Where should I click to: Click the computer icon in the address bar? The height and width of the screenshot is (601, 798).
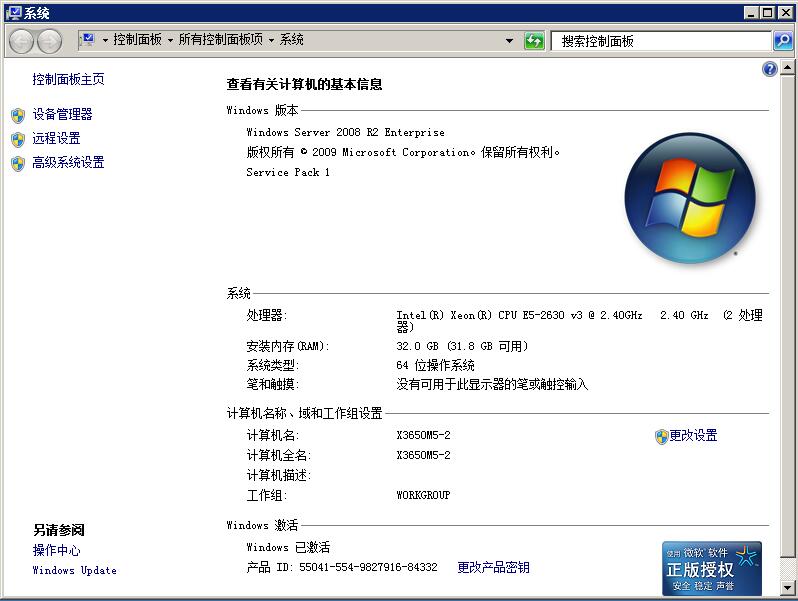point(88,40)
